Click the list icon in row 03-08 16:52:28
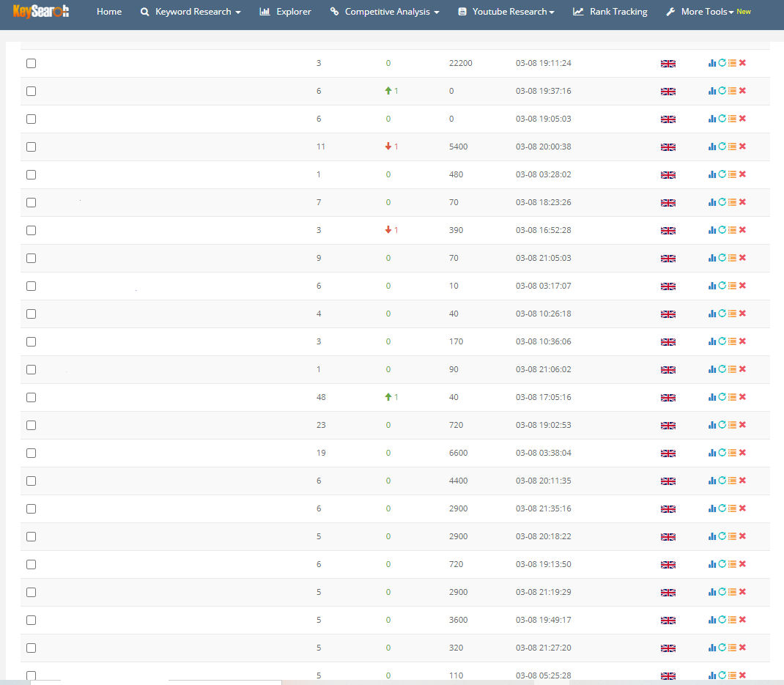 [732, 231]
